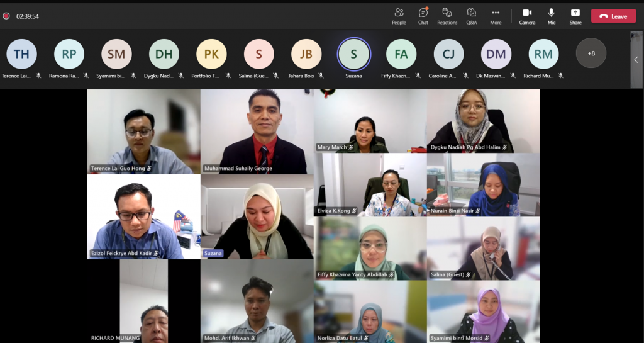The height and width of the screenshot is (343, 644).
Task: Toggle the Camera on or off
Action: coord(527,16)
